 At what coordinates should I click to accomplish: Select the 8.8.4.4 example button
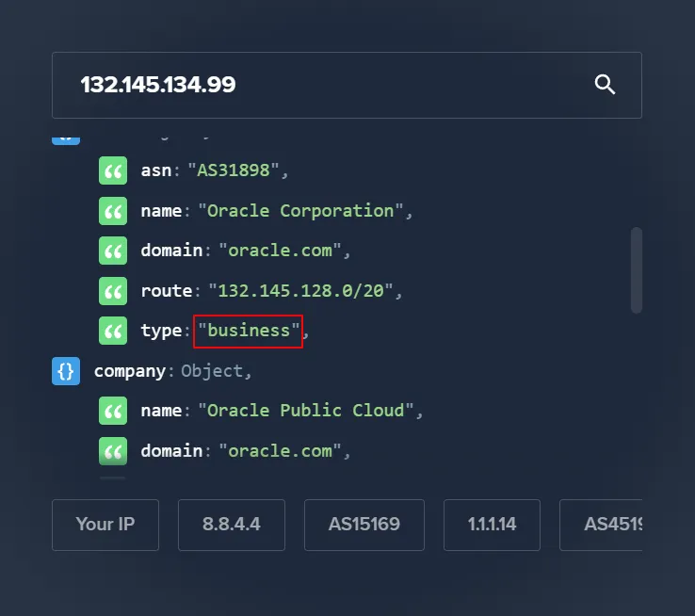click(x=232, y=525)
